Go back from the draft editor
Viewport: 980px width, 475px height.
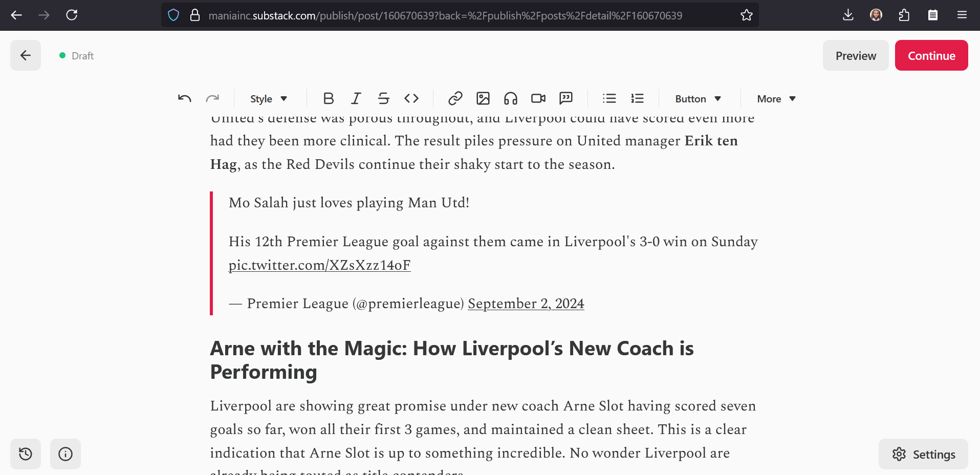point(26,55)
